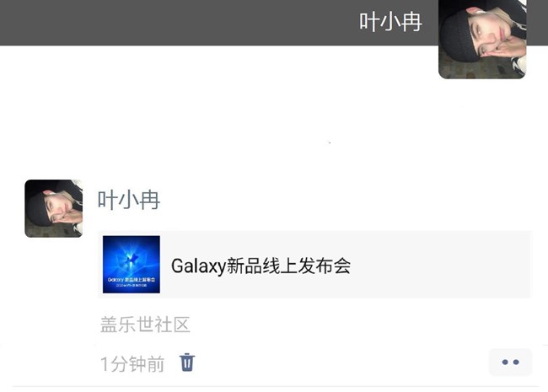The image size is (548, 392).
Task: Open the Galaxy新品线上发布会 link title
Action: point(261,266)
